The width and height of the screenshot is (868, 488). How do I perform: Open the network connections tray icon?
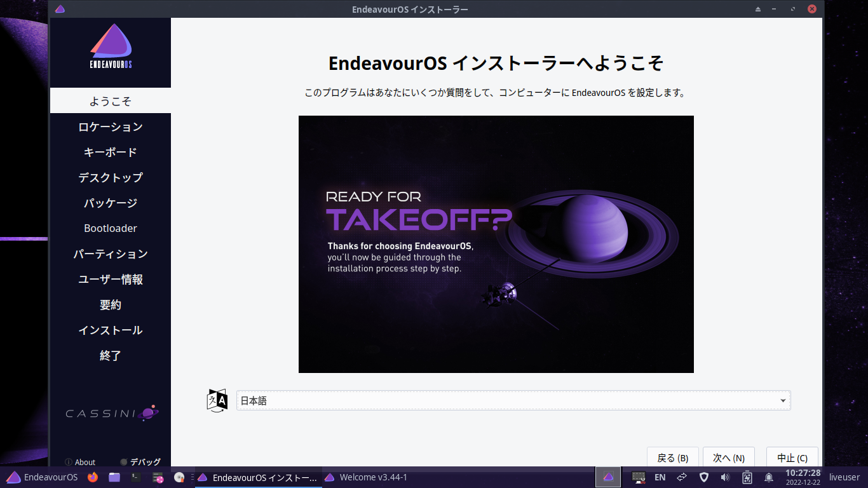click(682, 477)
